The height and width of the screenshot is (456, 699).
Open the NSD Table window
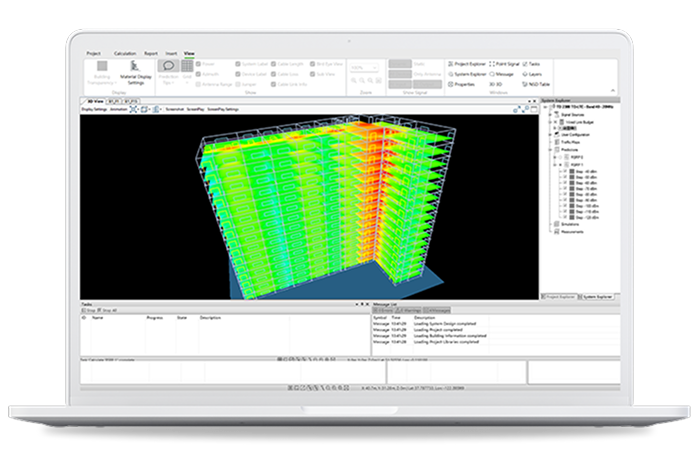coord(536,84)
